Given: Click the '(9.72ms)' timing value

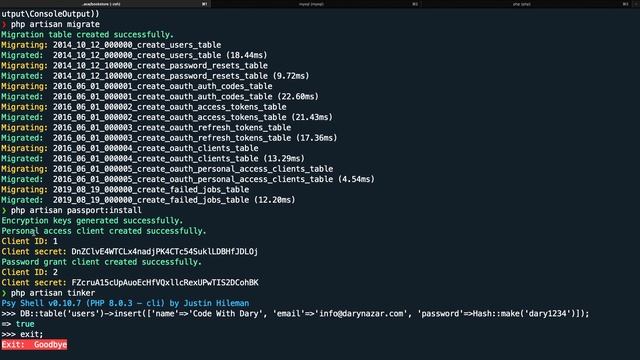Looking at the screenshot, I should [x=291, y=76].
